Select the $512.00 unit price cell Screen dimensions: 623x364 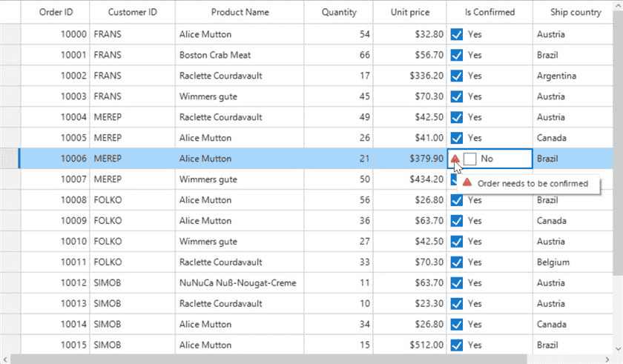(409, 345)
